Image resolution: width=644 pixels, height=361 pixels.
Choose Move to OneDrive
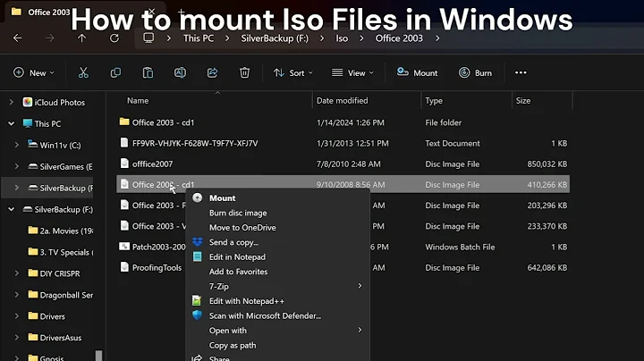[277, 227]
